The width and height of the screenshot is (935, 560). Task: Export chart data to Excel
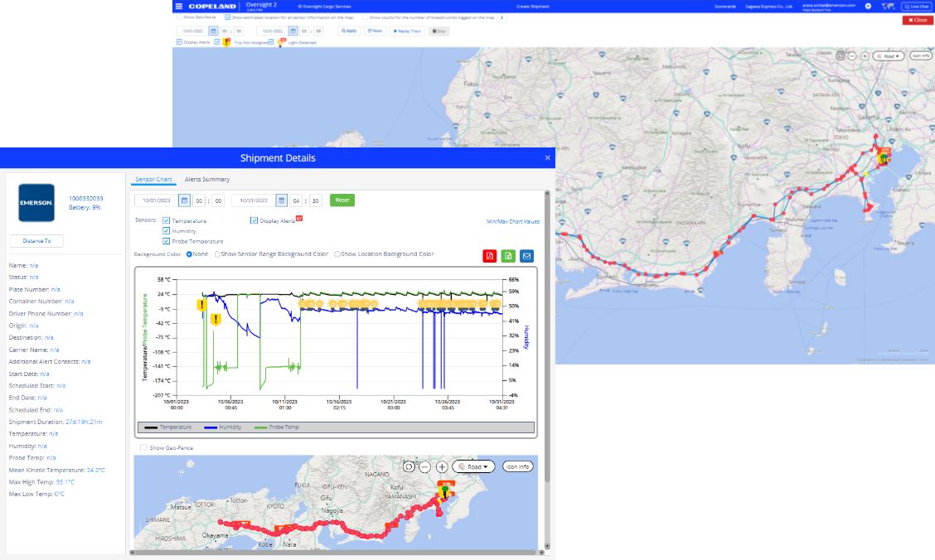[x=508, y=256]
